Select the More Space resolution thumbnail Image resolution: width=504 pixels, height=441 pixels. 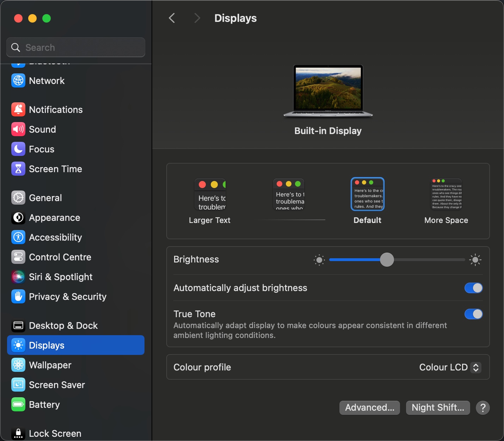click(x=447, y=194)
